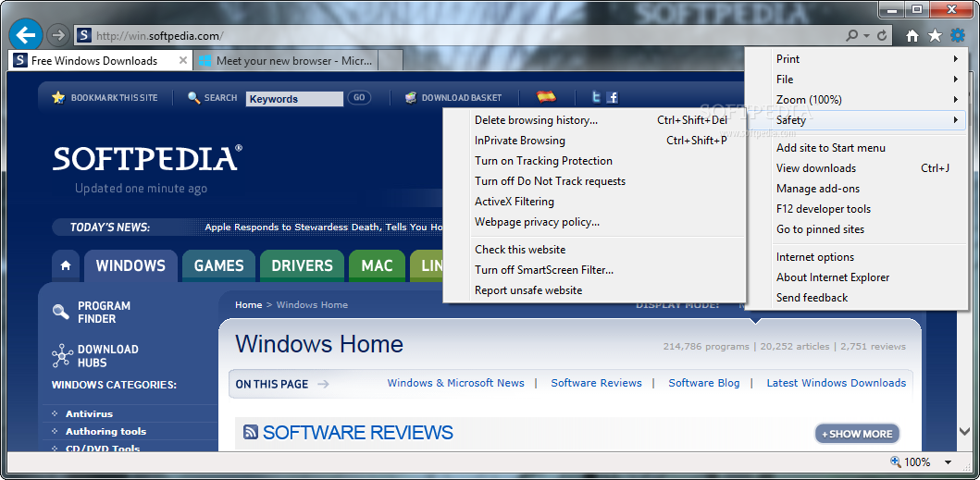Click Bookmark This Site link
This screenshot has width=980, height=480.
[115, 98]
